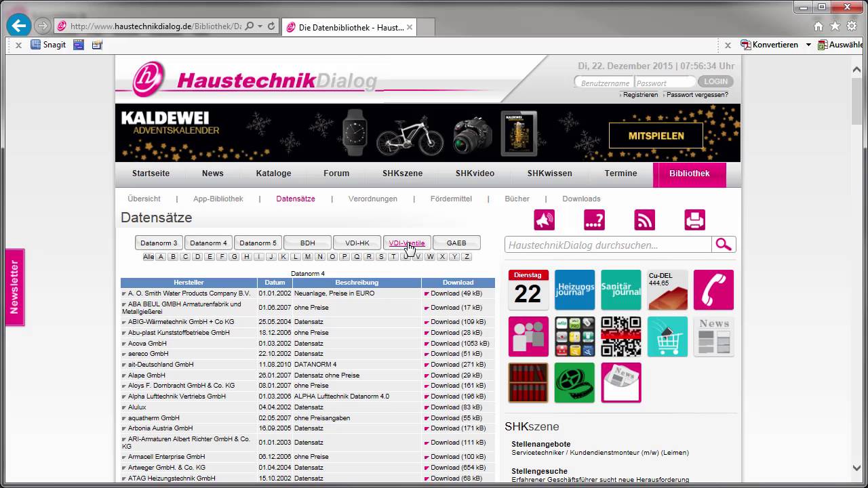Open the RSS feed icon
Viewport: 868px width, 488px height.
pyautogui.click(x=645, y=220)
